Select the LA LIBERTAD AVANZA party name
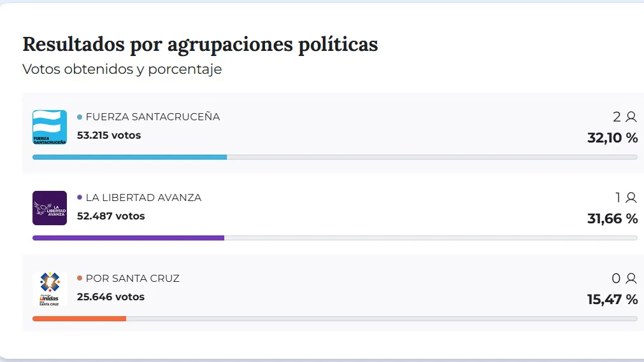This screenshot has width=644, height=362. [143, 198]
